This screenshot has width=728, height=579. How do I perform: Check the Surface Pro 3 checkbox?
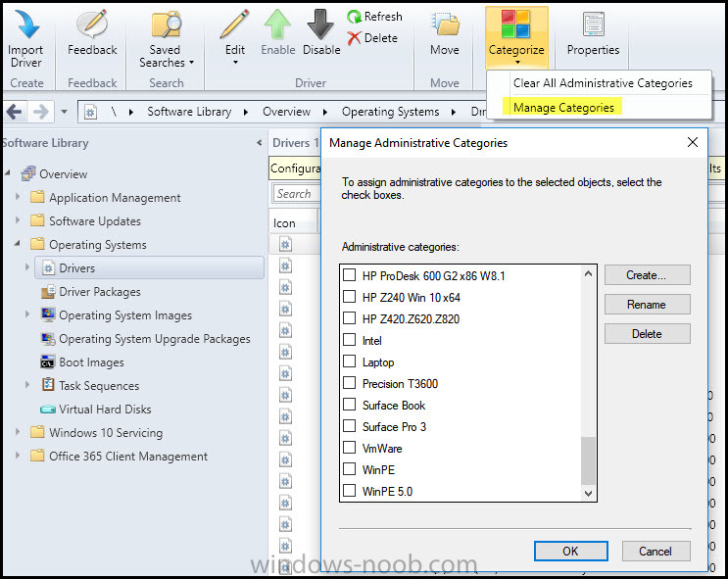click(349, 426)
